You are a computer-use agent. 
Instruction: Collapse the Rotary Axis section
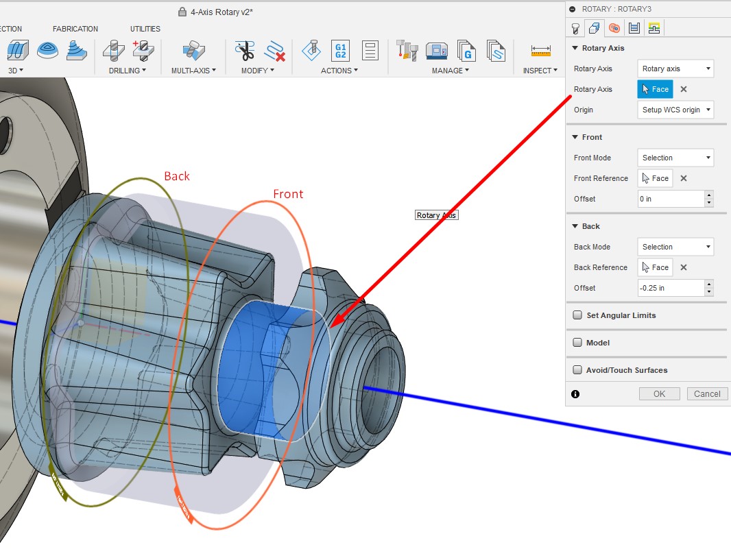point(575,48)
